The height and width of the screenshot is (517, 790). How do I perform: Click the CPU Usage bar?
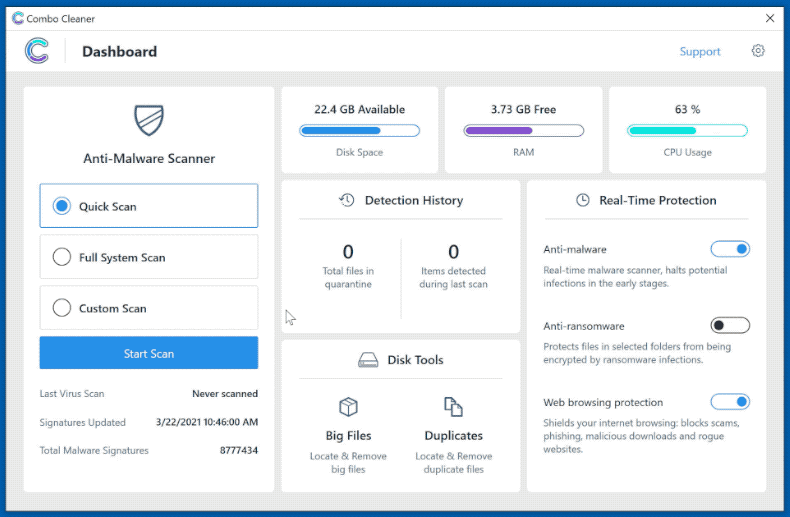click(687, 131)
